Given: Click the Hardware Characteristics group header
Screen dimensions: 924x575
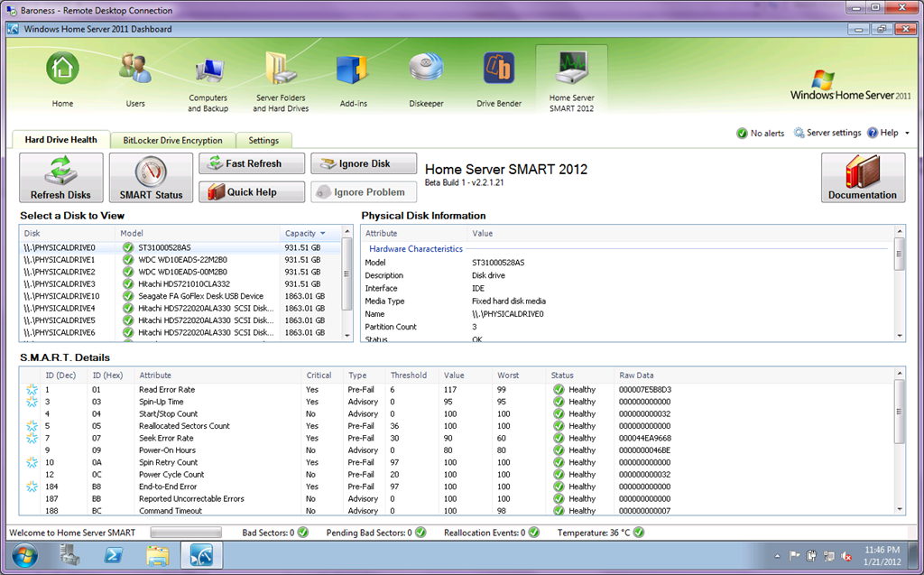Looking at the screenshot, I should click(415, 249).
